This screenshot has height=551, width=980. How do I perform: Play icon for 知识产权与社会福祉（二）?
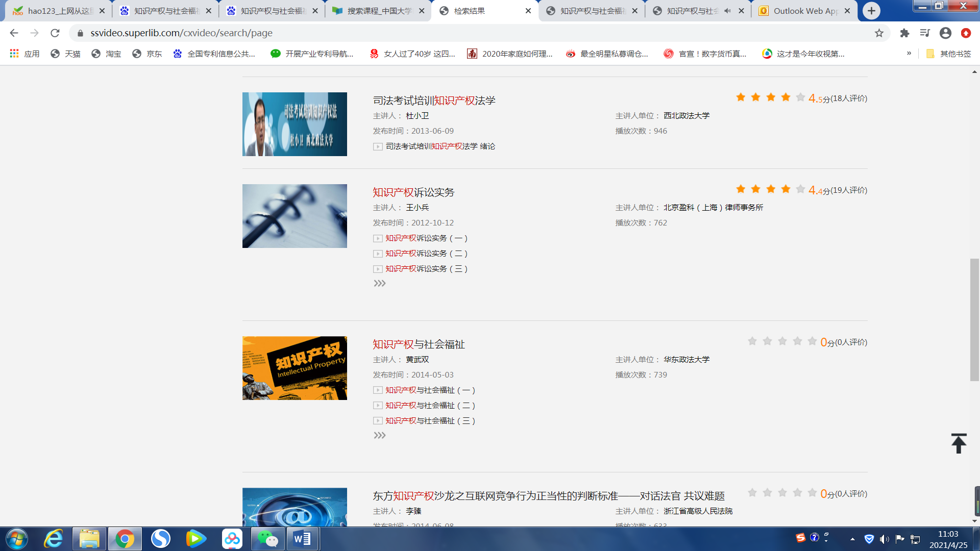pos(378,406)
